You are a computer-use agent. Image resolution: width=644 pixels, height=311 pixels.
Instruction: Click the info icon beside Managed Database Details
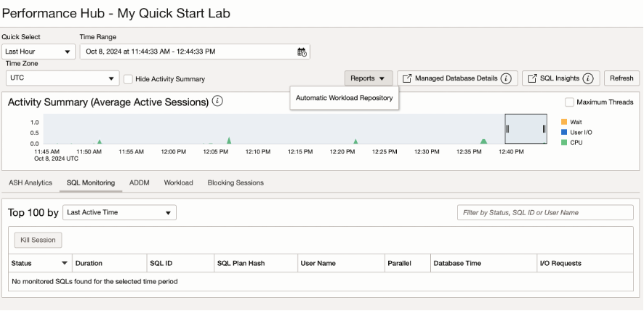coord(506,78)
